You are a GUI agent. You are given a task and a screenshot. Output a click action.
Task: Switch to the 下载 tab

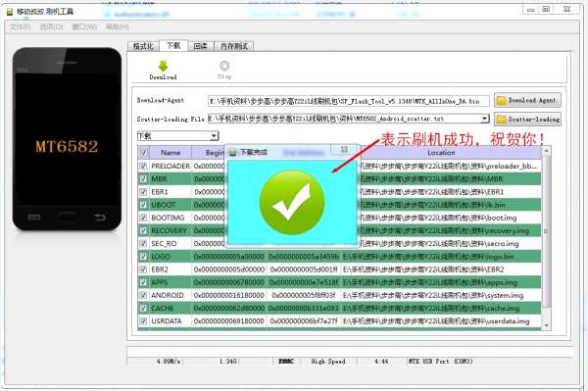tap(173, 46)
